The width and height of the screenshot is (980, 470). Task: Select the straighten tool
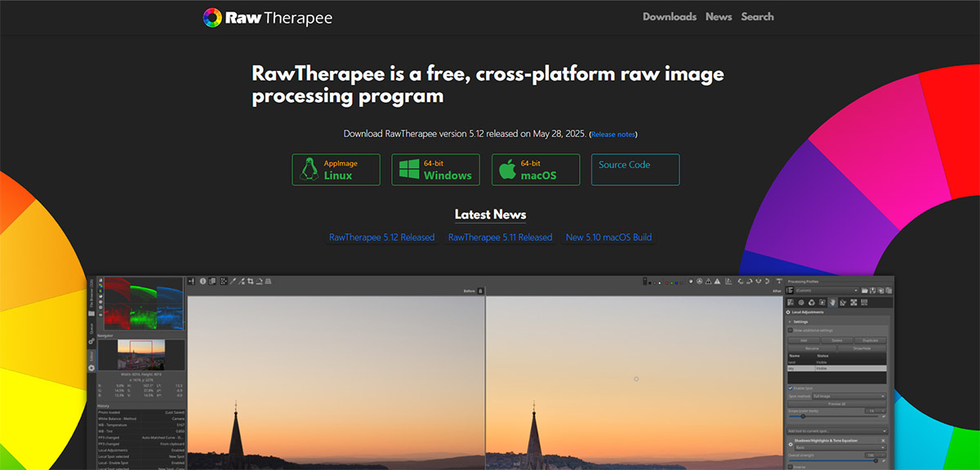click(259, 281)
